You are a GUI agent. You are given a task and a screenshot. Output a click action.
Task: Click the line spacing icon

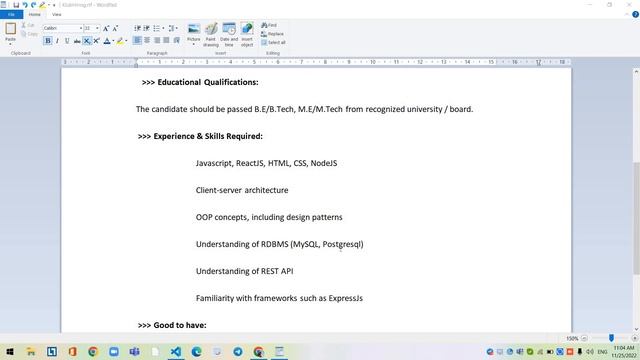(x=171, y=28)
